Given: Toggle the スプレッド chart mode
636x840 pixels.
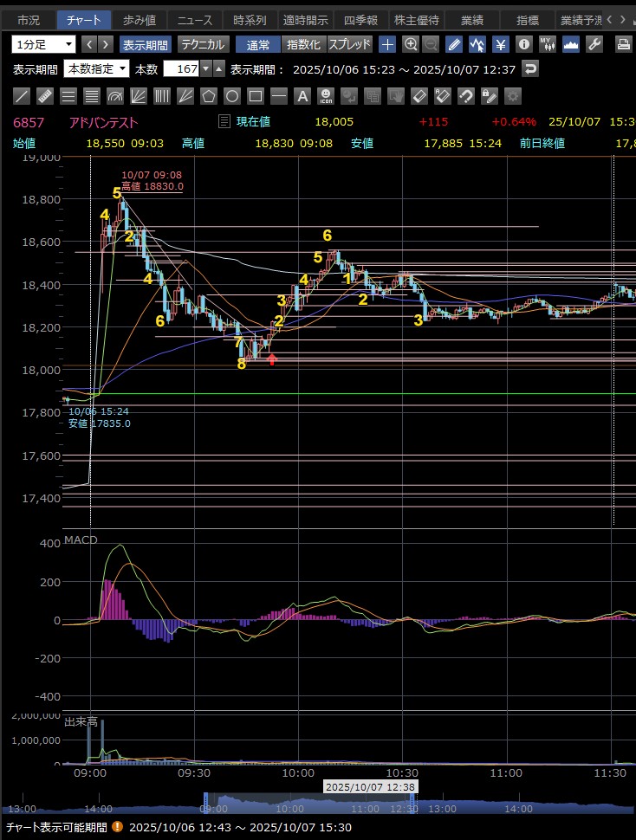Looking at the screenshot, I should click(x=351, y=44).
